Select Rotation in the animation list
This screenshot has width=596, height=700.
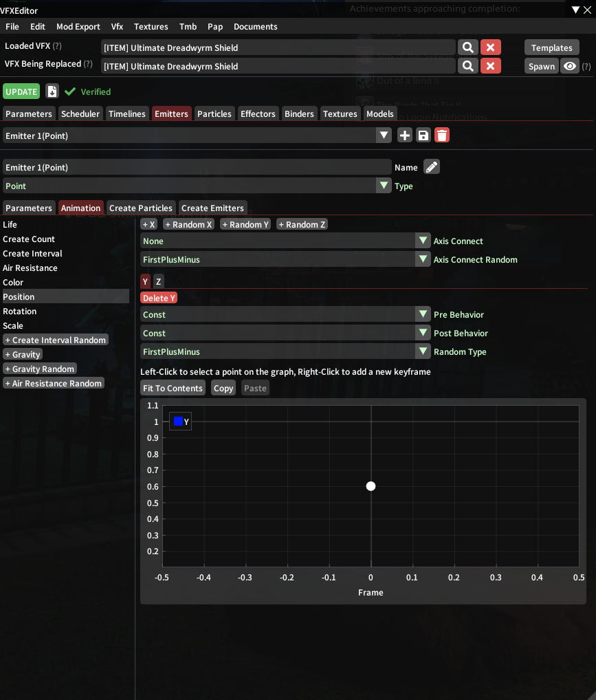click(65, 311)
